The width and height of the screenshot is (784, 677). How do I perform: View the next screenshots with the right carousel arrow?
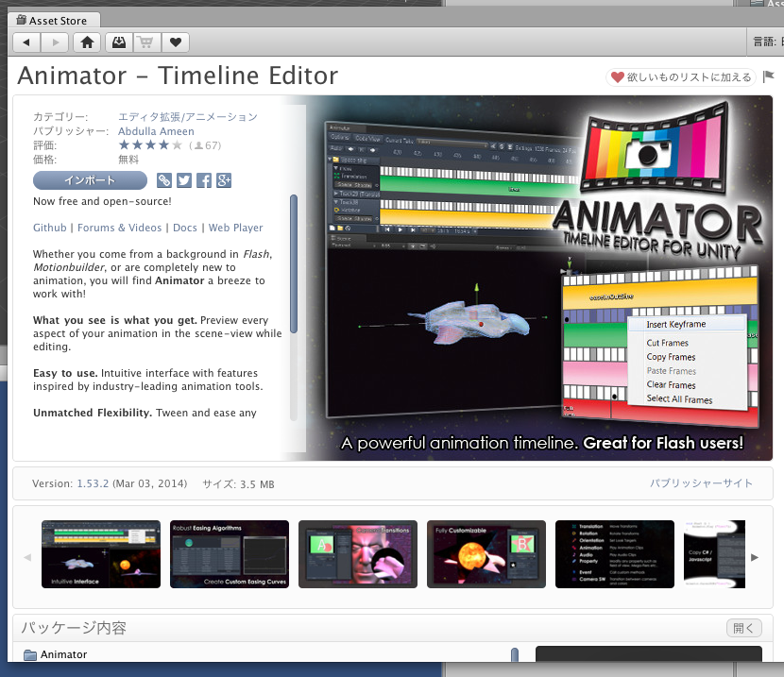click(x=756, y=555)
